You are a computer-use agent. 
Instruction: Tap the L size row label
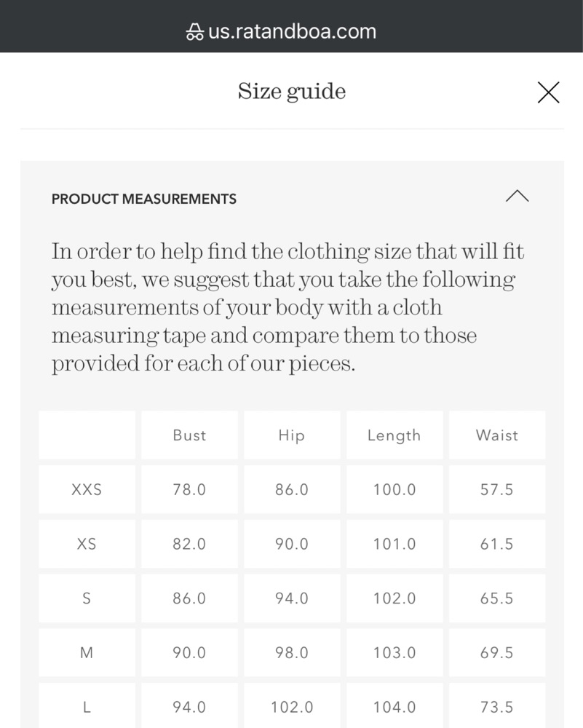[87, 705]
